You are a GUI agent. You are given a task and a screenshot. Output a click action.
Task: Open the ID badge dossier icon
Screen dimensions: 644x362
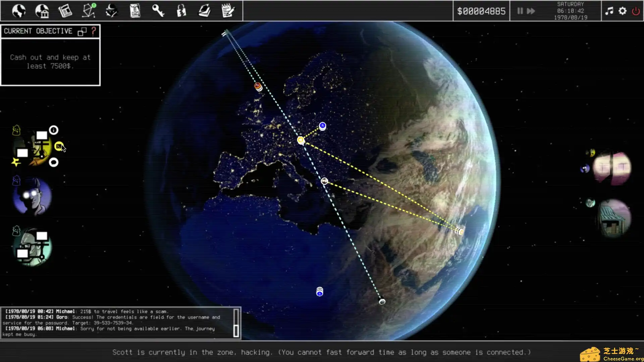click(135, 11)
